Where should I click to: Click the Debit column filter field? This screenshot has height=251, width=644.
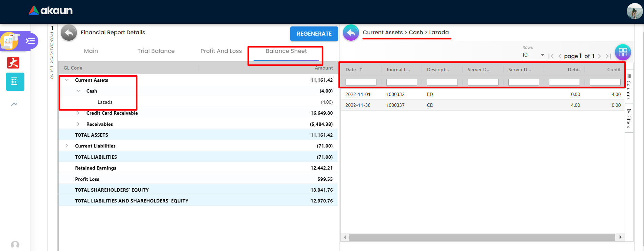[x=564, y=82]
